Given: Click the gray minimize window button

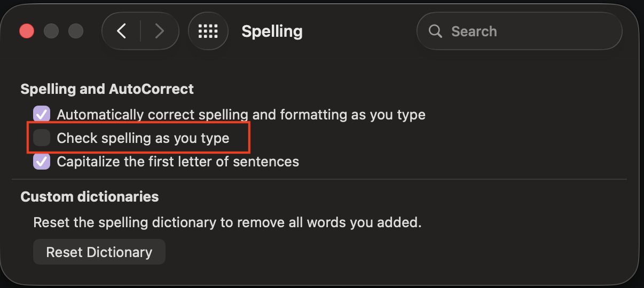Looking at the screenshot, I should click(x=51, y=31).
